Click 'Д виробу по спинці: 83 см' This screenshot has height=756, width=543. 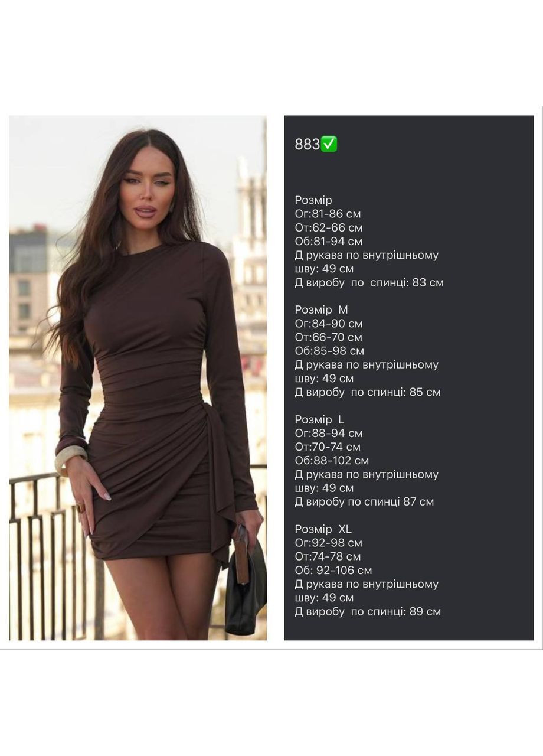tap(369, 282)
